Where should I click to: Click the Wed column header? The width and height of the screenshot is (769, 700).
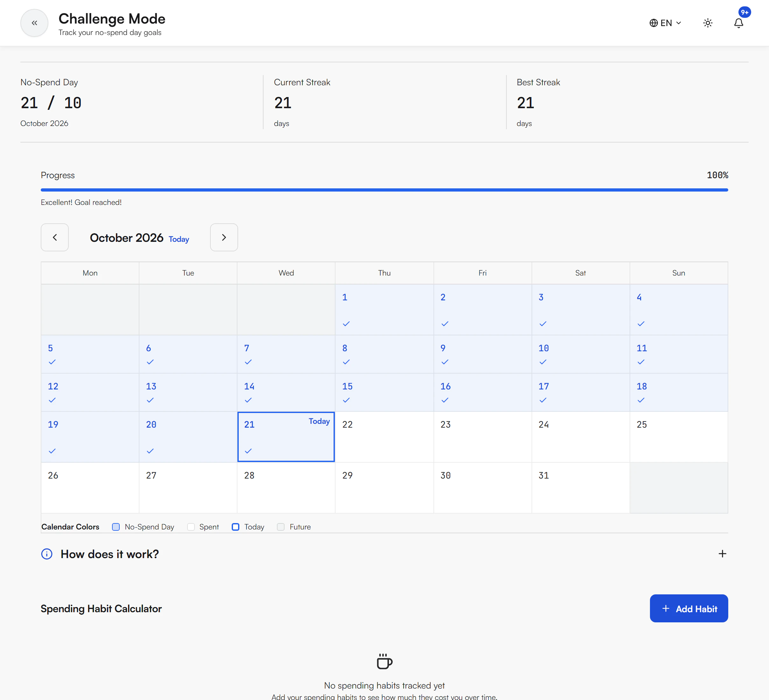(286, 273)
